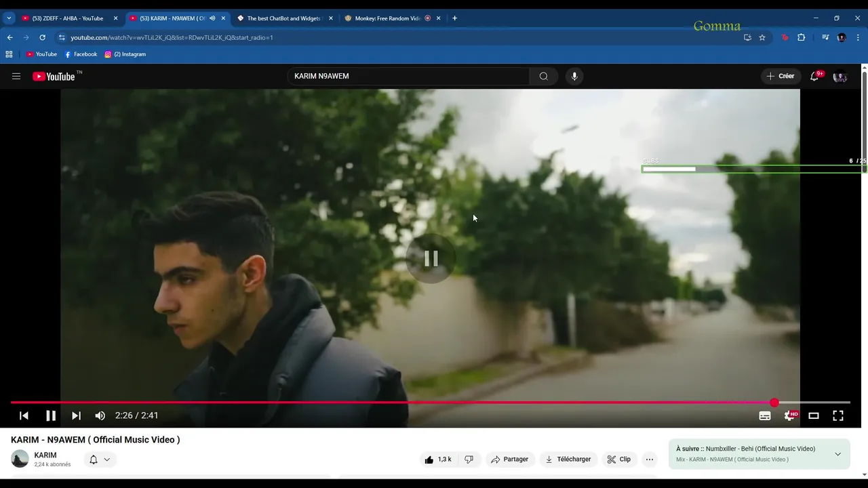Open YouTube account avatar menu
868x488 pixels.
click(840, 77)
